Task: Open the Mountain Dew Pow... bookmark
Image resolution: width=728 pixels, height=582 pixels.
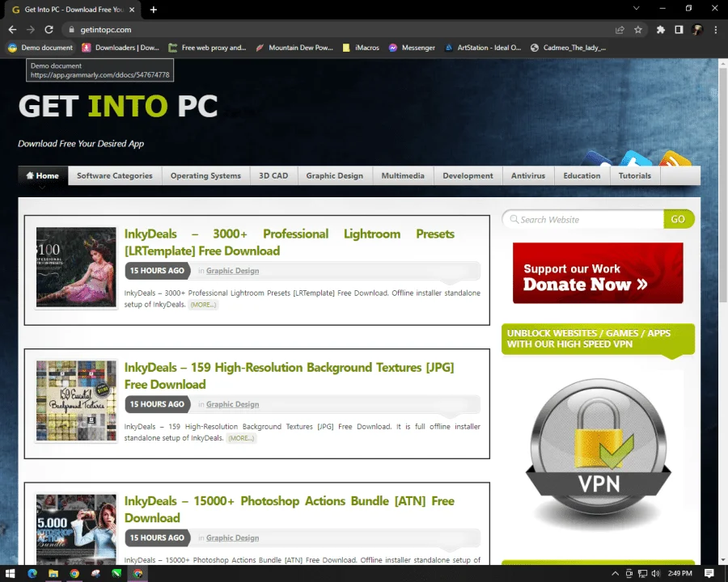Action: (294, 48)
